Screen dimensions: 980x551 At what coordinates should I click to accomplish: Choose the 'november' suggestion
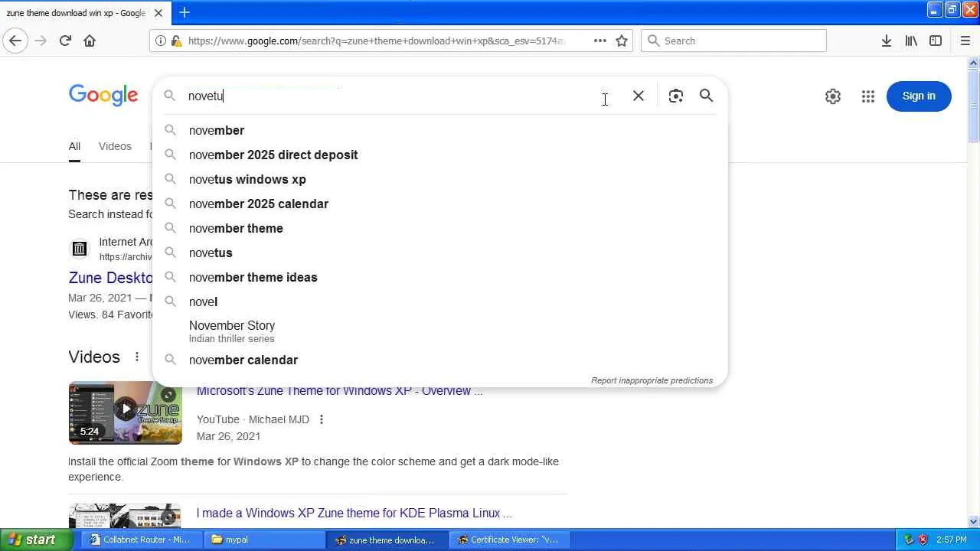(x=440, y=130)
